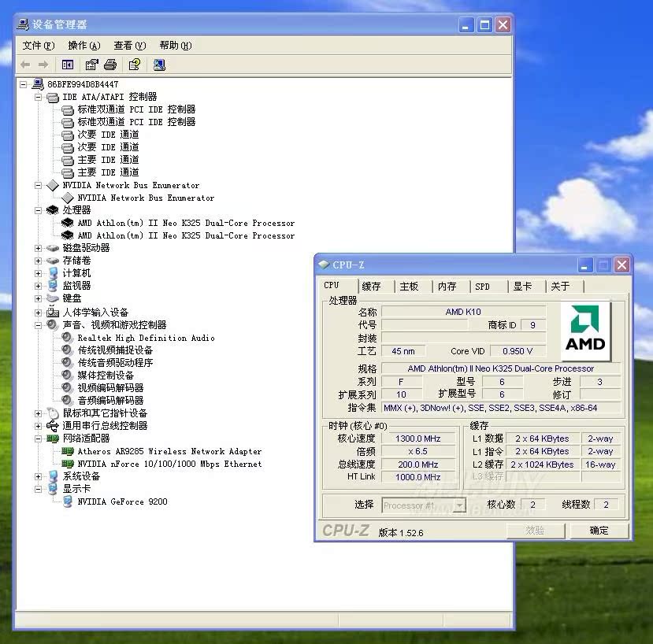Screen dimensions: 653x644
Task: Collapse the root node 86BFE994D8B4447
Action: click(x=24, y=84)
